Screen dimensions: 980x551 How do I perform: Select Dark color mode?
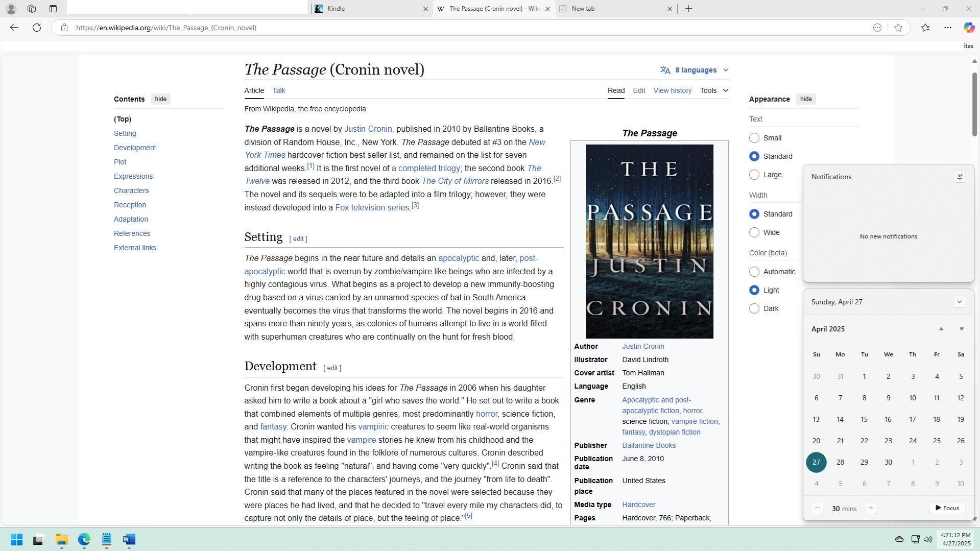pos(754,308)
